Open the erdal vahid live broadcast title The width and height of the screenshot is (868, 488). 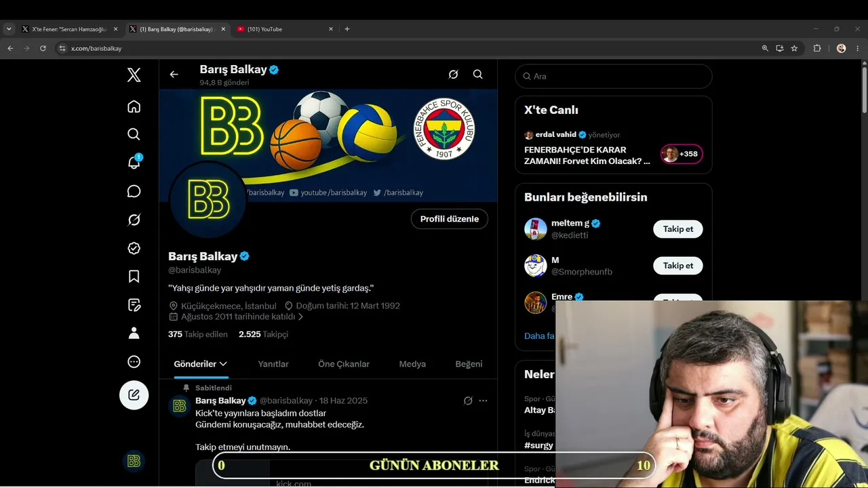587,155
